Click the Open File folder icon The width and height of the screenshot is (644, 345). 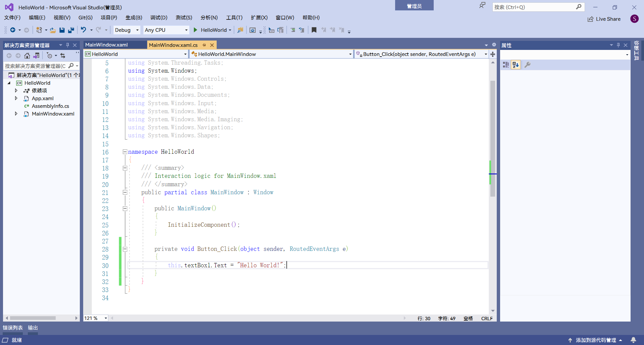click(x=53, y=30)
